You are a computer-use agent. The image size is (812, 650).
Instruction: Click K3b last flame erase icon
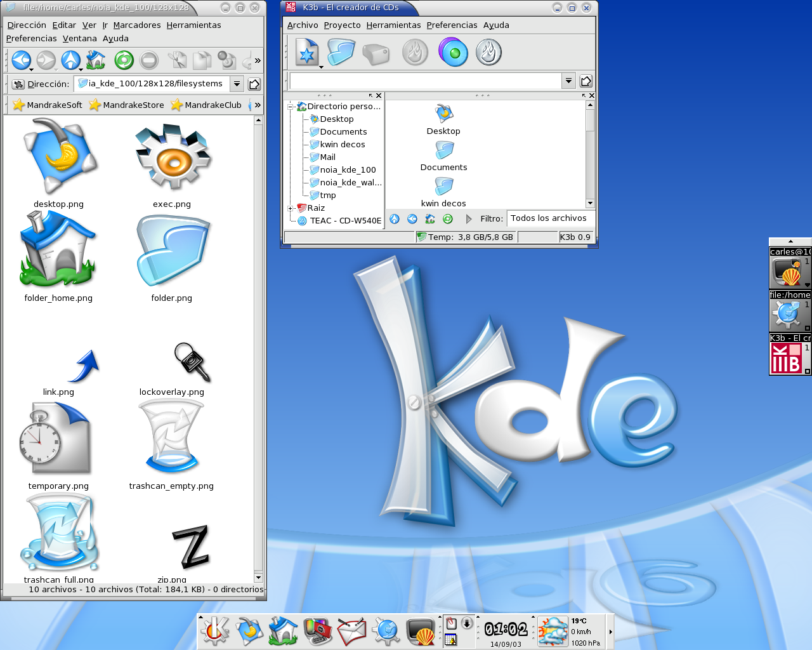(x=488, y=53)
